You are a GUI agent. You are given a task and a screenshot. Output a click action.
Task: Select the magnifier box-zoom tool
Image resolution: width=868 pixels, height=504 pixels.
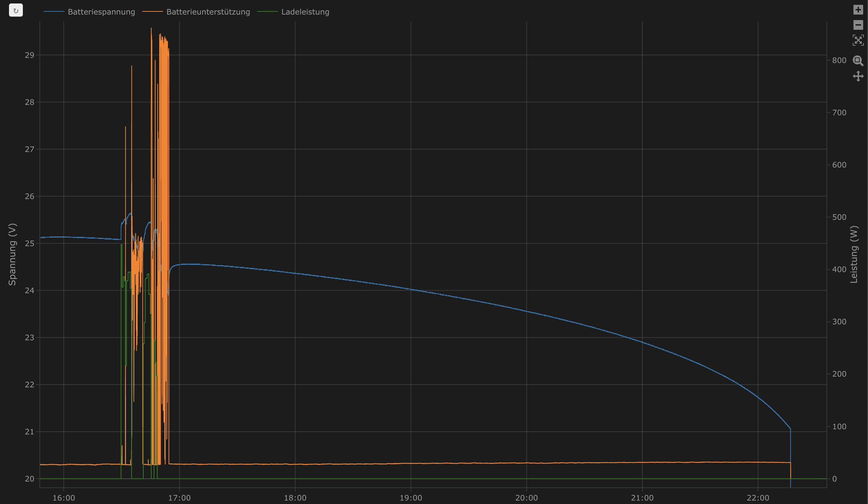[x=858, y=61]
